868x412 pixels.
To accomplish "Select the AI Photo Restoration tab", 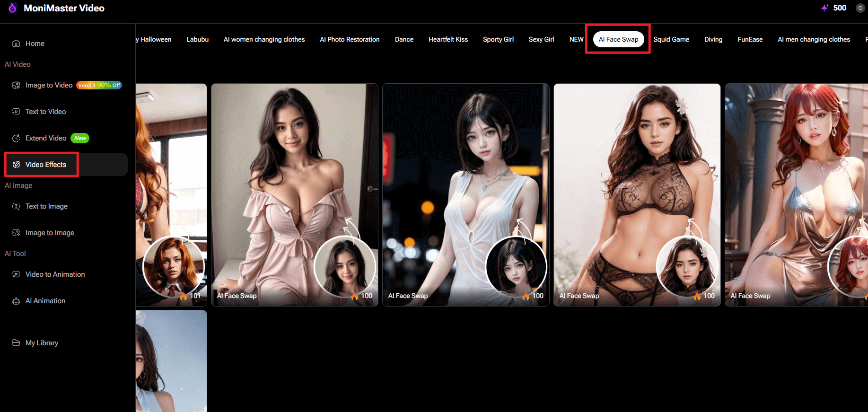I will pos(350,39).
